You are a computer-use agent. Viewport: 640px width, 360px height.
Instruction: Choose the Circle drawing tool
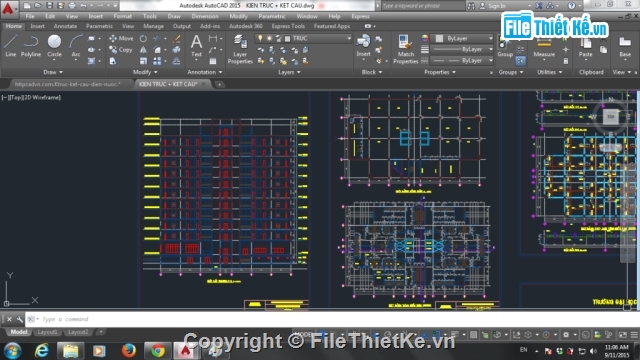[x=54, y=46]
